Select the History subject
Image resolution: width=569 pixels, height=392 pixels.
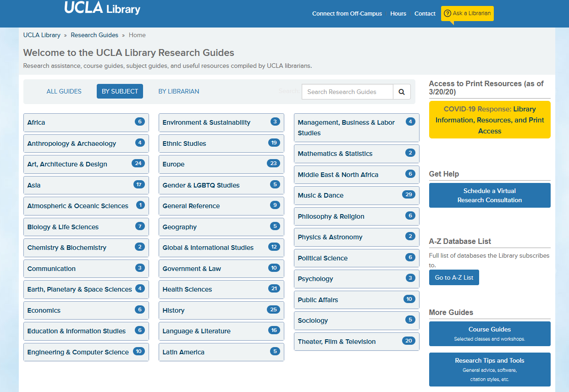coord(221,310)
